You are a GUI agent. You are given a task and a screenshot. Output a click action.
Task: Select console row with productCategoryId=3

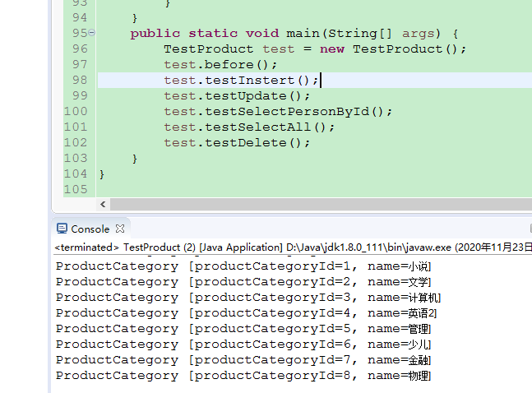click(248, 298)
